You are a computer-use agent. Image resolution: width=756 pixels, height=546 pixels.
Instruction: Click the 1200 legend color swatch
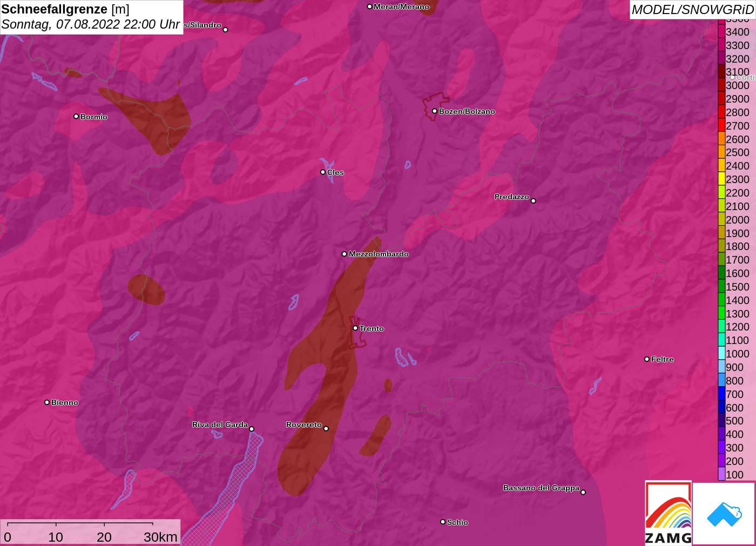(x=721, y=326)
